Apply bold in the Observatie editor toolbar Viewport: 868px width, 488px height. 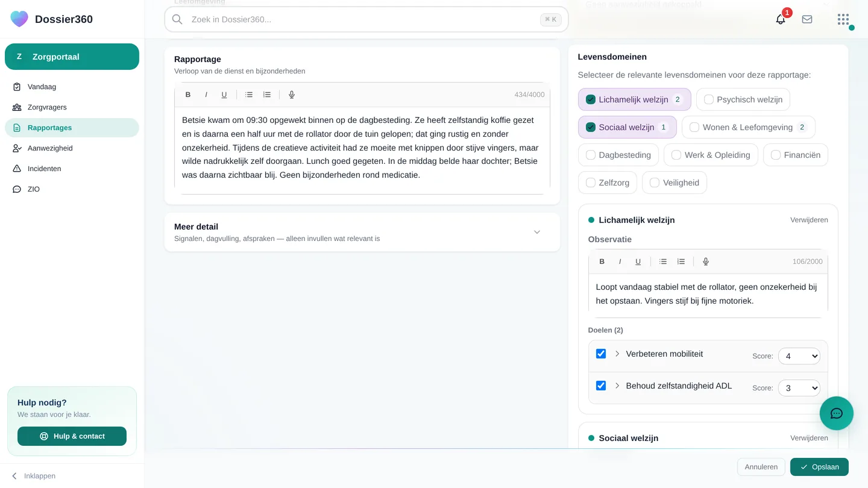tap(602, 261)
